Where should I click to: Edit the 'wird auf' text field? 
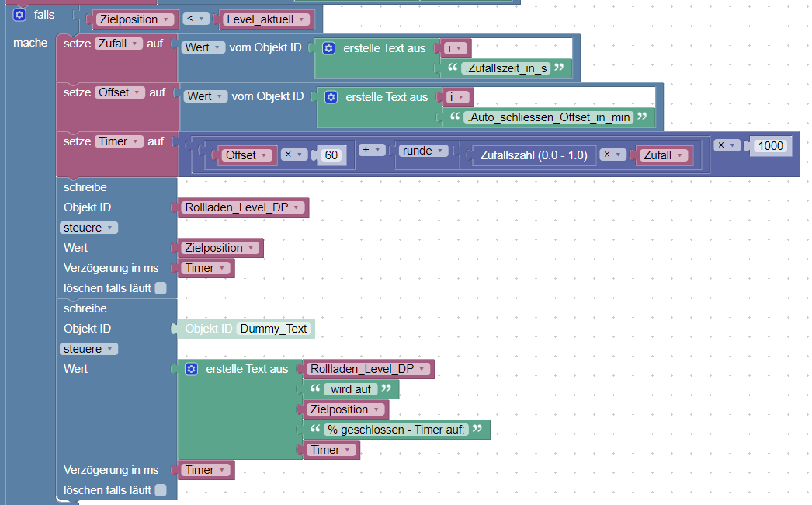(x=351, y=389)
